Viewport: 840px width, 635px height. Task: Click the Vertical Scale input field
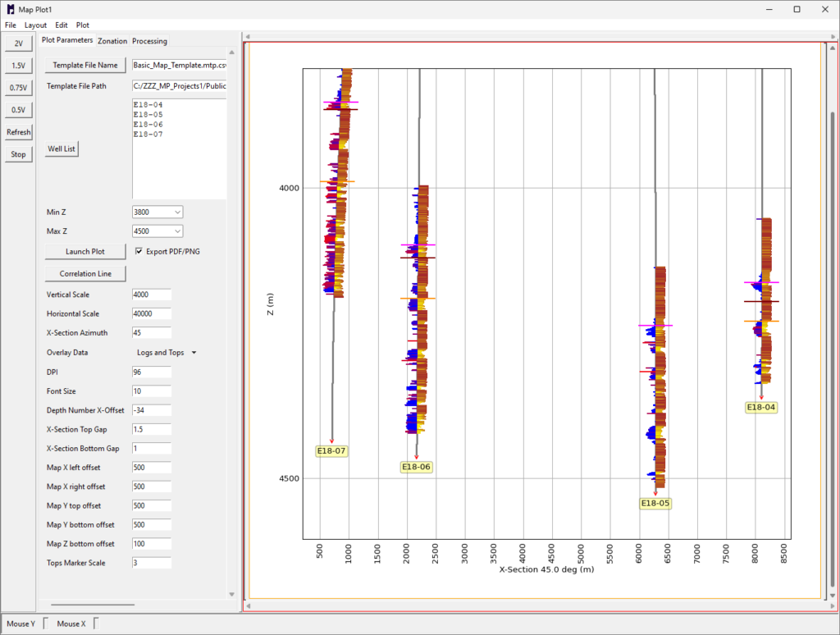tap(152, 295)
